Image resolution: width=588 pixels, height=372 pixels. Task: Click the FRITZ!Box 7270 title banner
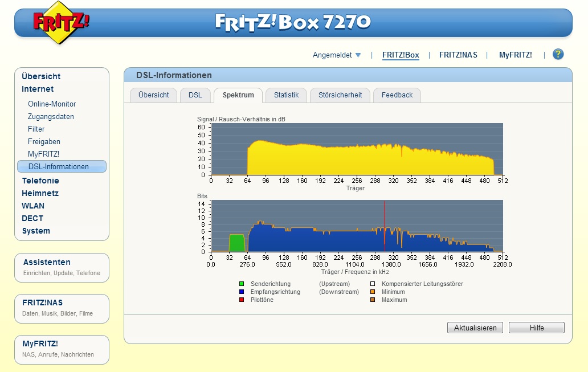click(x=293, y=22)
